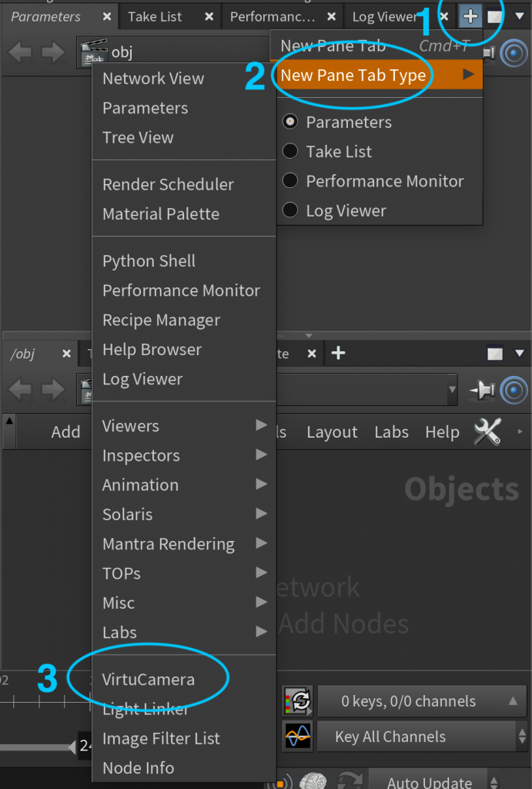
Task: Select VirtuCamera from the pane type menu
Action: point(149,680)
